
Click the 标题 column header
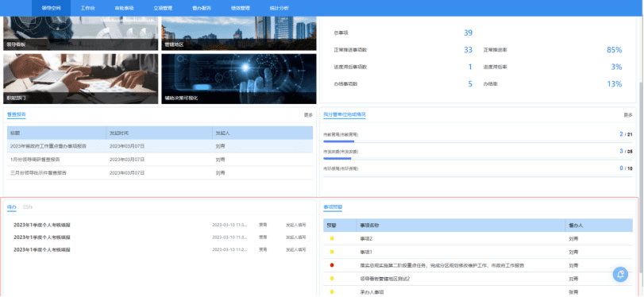[56, 133]
